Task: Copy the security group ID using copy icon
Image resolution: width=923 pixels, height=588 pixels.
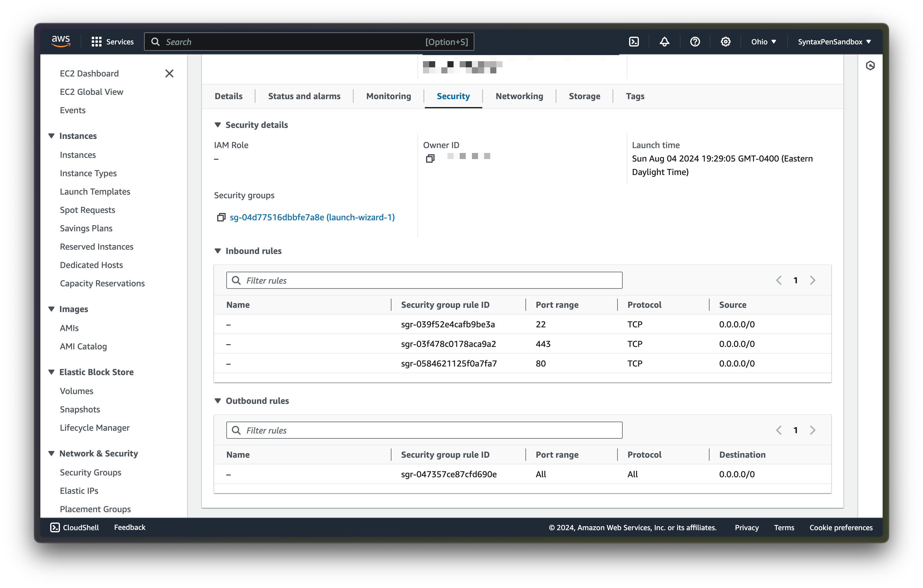Action: (x=221, y=217)
